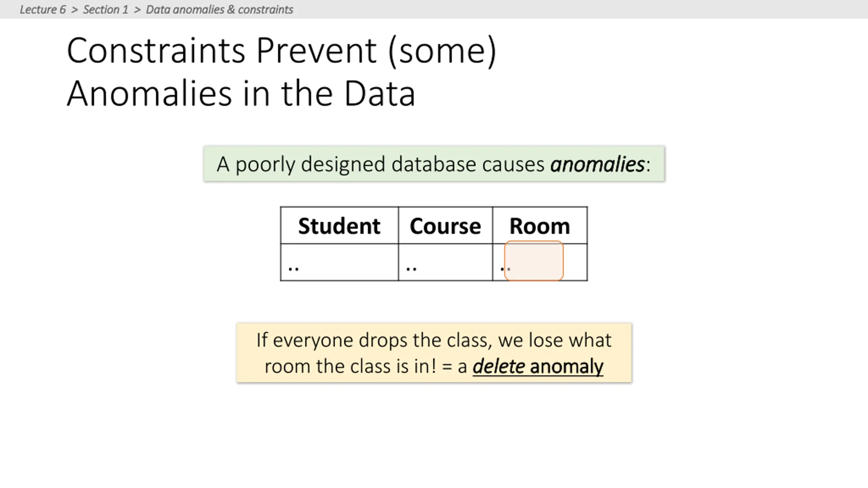This screenshot has height=488, width=868.
Task: Select the "Course" column header
Action: click(445, 226)
